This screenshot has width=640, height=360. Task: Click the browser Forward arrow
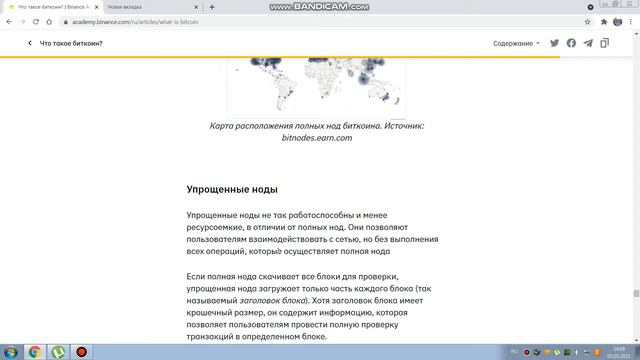point(22,22)
